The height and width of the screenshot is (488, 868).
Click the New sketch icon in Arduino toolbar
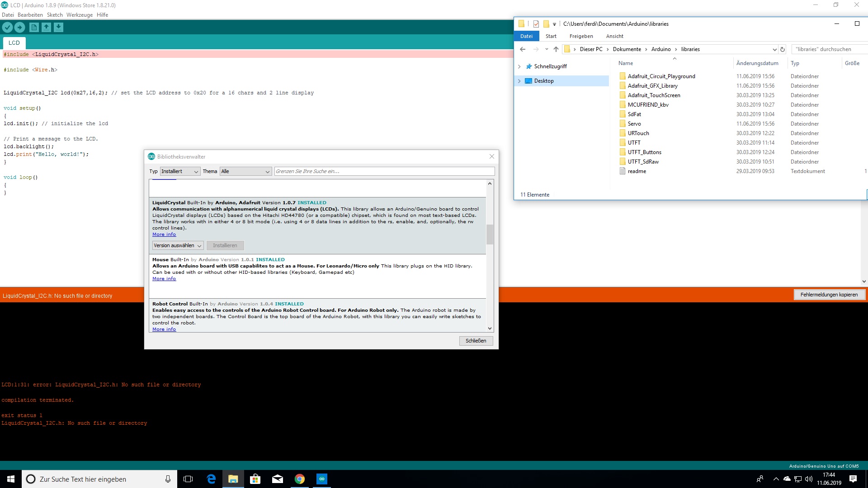click(34, 28)
